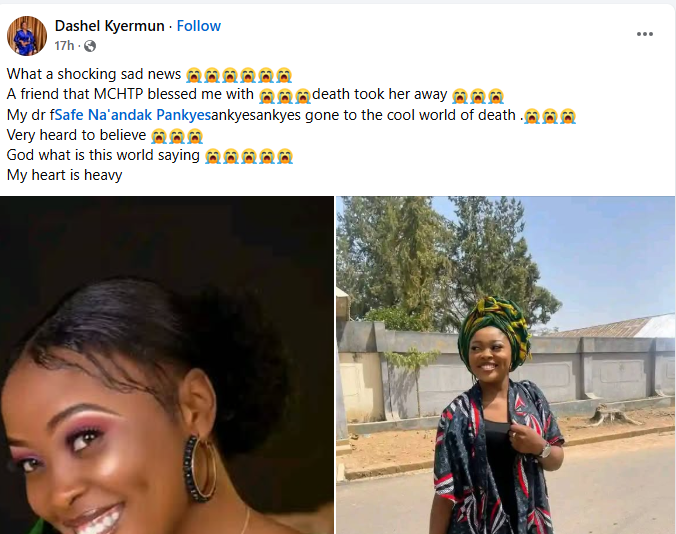The width and height of the screenshot is (676, 534).
Task: Open the three-dot post options menu
Action: pos(645,34)
